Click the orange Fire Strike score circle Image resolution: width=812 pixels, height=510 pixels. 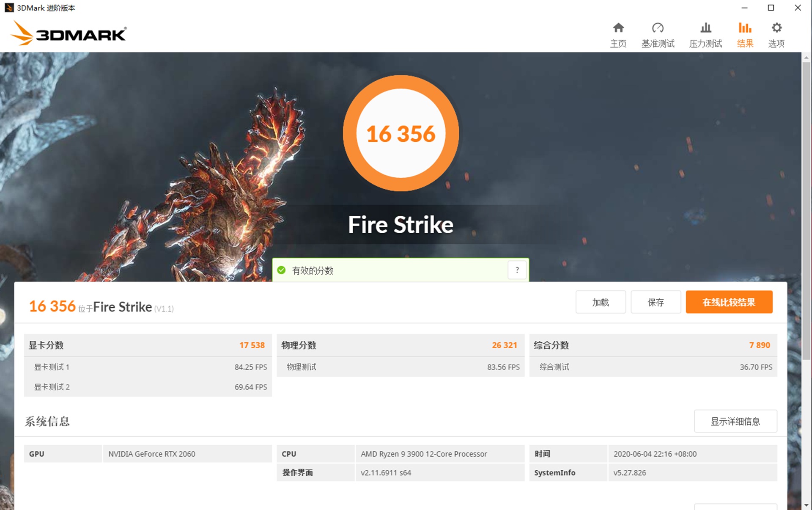401,133
